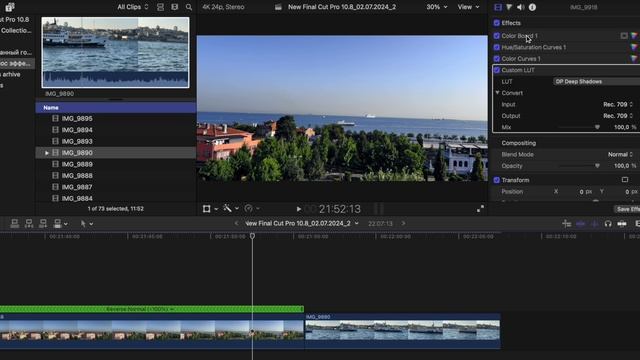The height and width of the screenshot is (360, 640).
Task: Open the Info inspector tab
Action: pos(532,7)
